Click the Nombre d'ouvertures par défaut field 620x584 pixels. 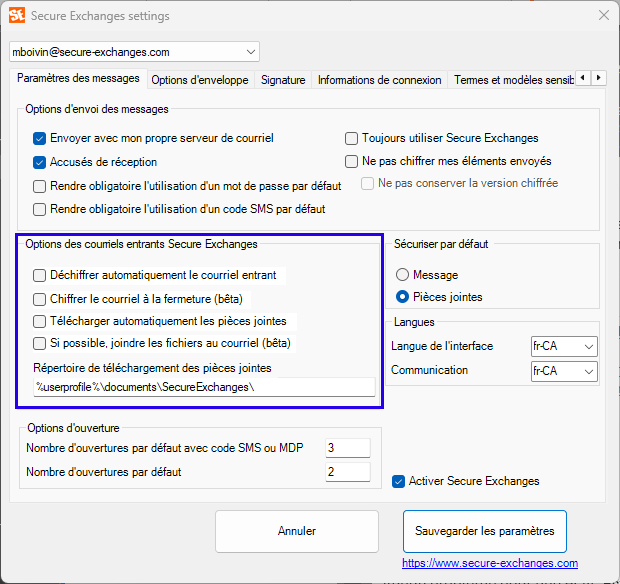(x=348, y=472)
